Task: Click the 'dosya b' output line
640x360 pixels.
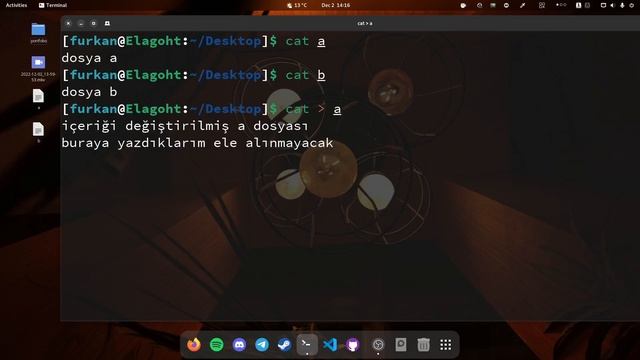Action: [89, 92]
